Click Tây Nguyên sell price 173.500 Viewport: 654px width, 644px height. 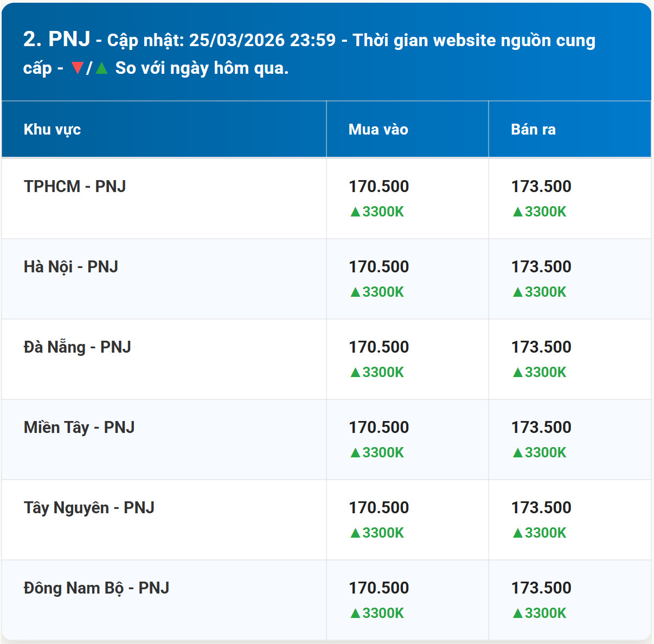point(541,508)
